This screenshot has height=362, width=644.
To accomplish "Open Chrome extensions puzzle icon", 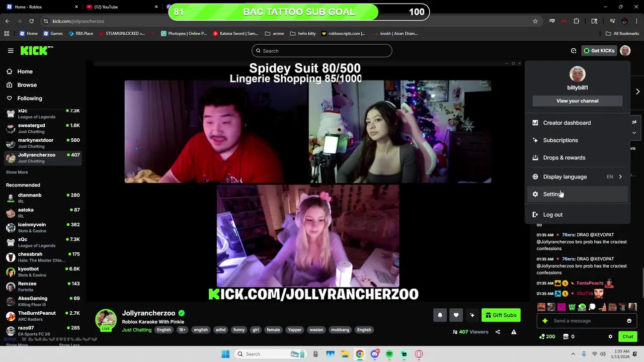I will click(x=577, y=21).
